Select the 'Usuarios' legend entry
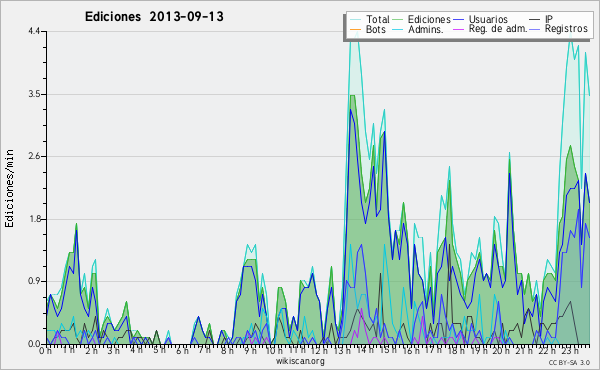Image resolution: width=600 pixels, height=370 pixels. [488, 19]
